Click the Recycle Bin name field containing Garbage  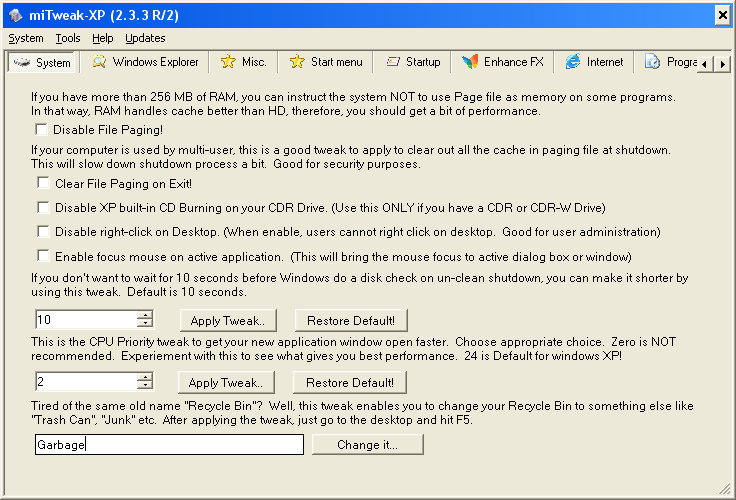coord(169,445)
